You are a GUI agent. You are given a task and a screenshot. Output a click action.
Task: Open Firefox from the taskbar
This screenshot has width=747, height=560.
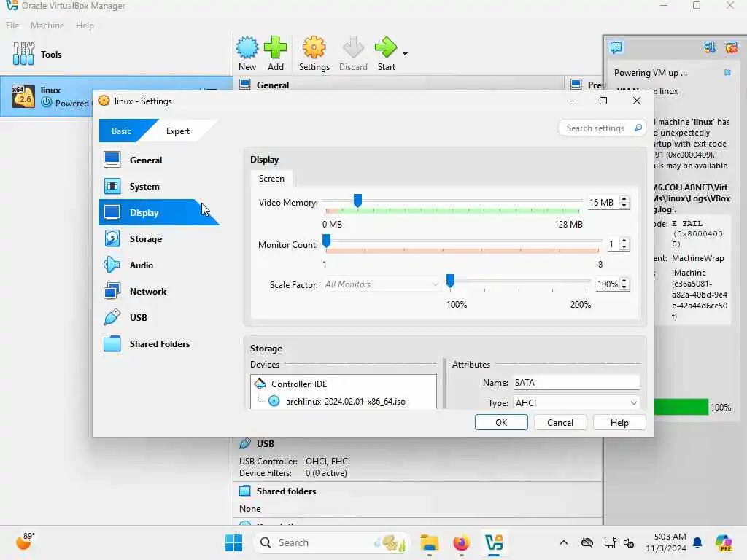[x=461, y=542]
